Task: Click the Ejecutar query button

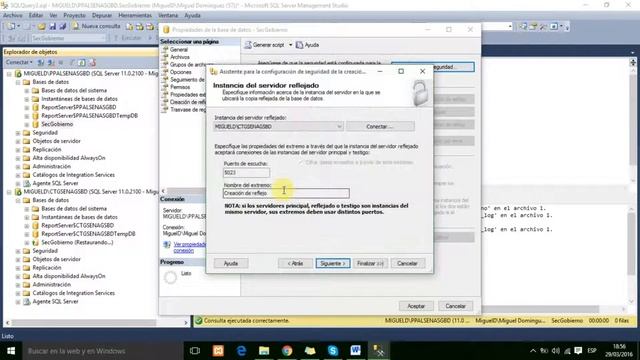Action: pyautogui.click(x=127, y=38)
